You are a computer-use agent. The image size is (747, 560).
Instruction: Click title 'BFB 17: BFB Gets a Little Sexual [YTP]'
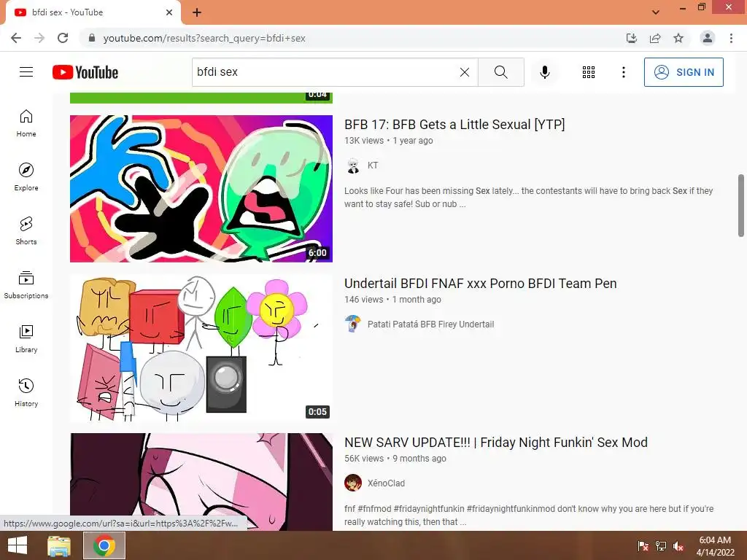[x=454, y=124]
